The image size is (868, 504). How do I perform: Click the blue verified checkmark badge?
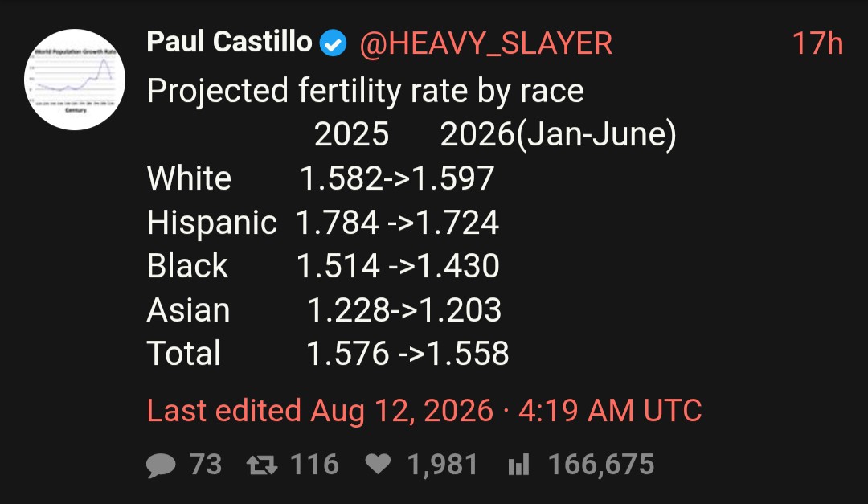(x=334, y=43)
